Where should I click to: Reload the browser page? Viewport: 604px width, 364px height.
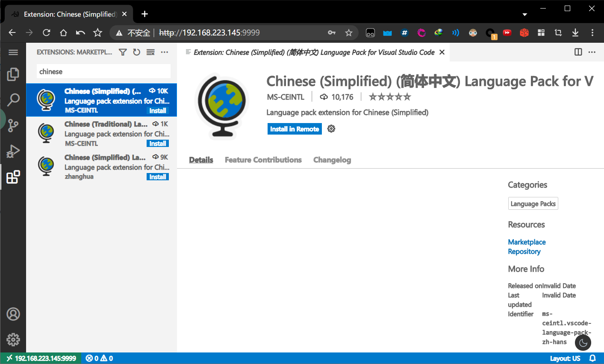tap(47, 32)
